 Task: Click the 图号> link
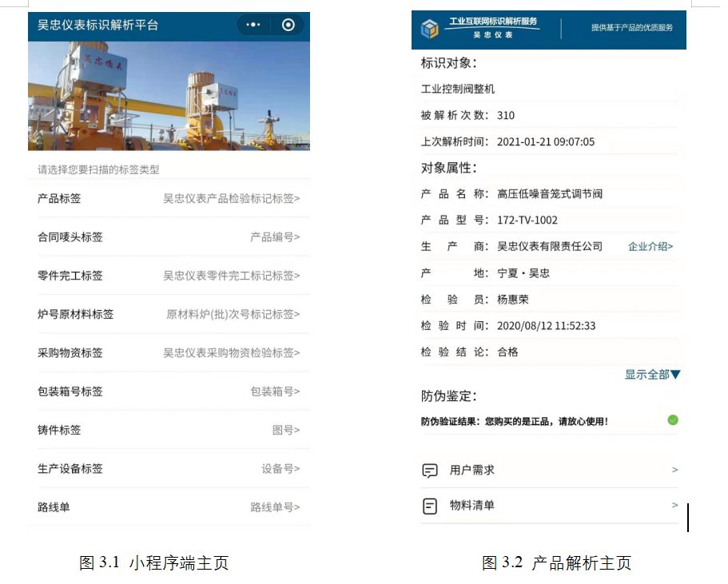pyautogui.click(x=286, y=430)
